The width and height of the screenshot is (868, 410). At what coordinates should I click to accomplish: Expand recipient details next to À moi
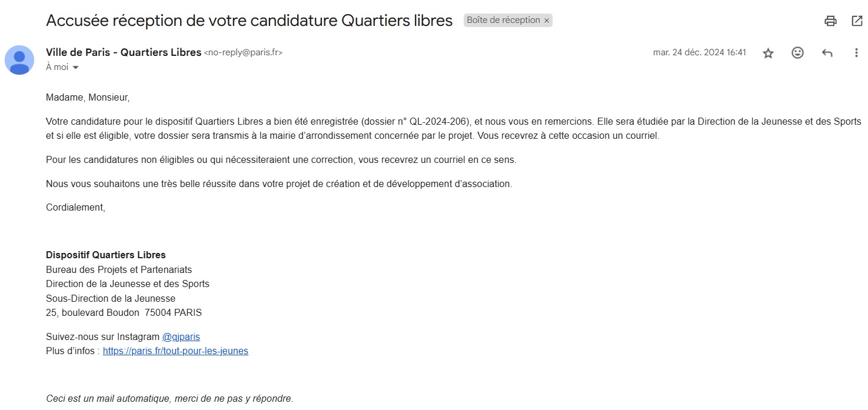[75, 68]
